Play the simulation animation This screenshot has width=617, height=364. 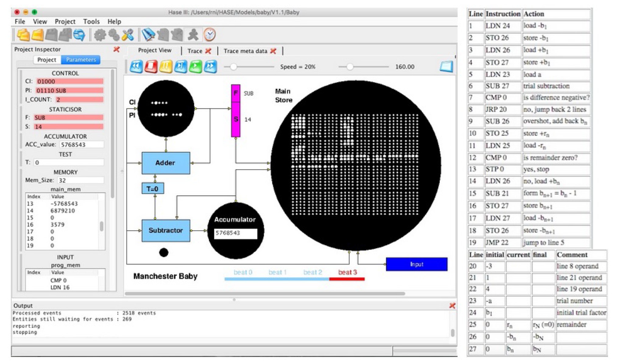pos(196,66)
